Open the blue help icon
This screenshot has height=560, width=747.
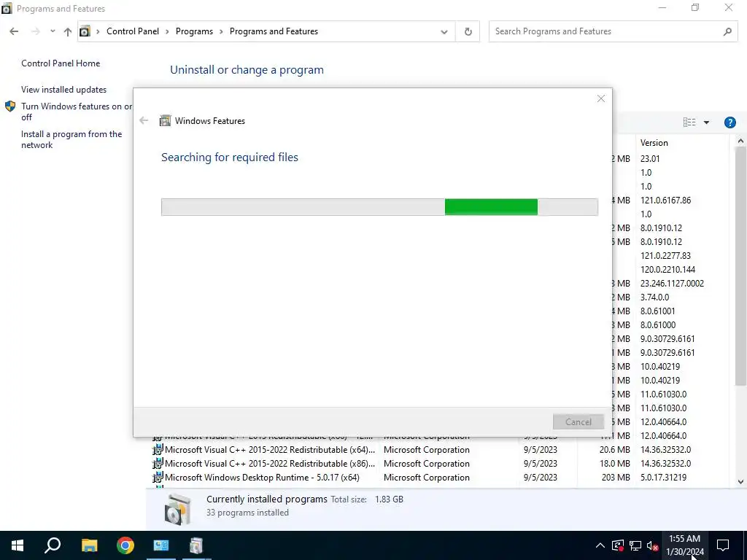click(729, 122)
